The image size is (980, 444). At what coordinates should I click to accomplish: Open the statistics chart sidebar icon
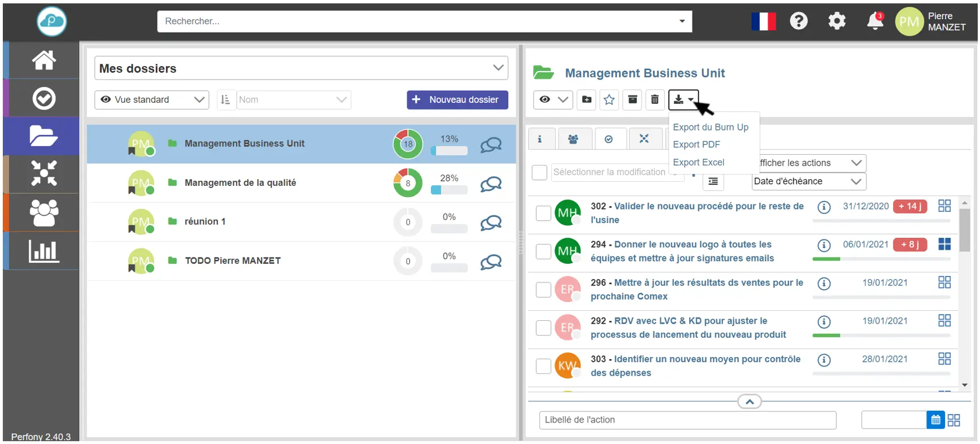coord(43,251)
